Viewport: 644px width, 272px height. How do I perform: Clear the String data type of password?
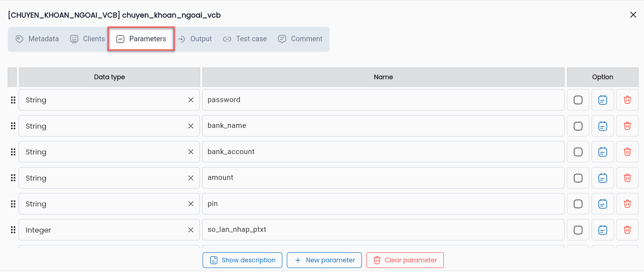click(191, 100)
